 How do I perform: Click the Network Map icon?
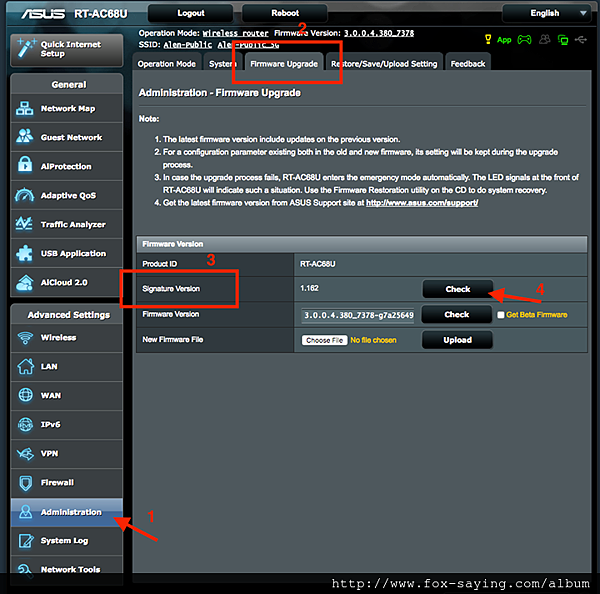pyautogui.click(x=24, y=108)
